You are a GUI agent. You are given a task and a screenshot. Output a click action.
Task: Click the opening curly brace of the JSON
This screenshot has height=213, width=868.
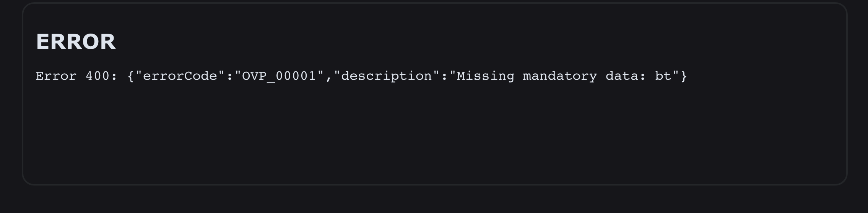[131, 76]
